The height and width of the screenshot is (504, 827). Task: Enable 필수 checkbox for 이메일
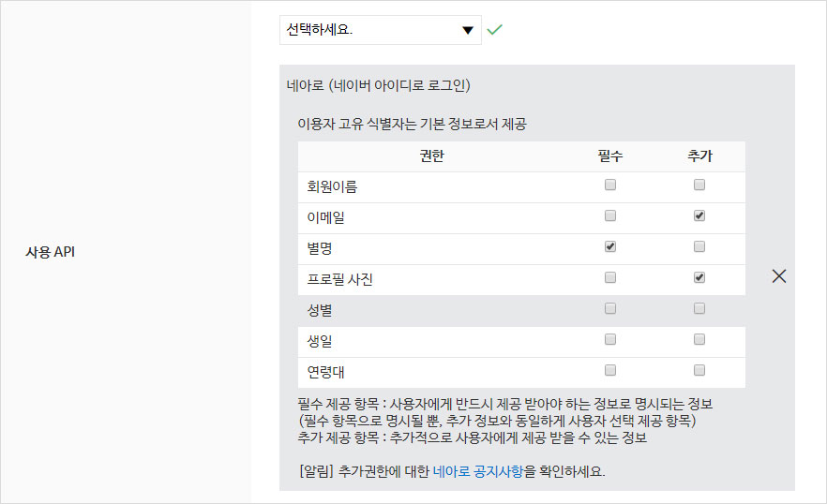[610, 216]
